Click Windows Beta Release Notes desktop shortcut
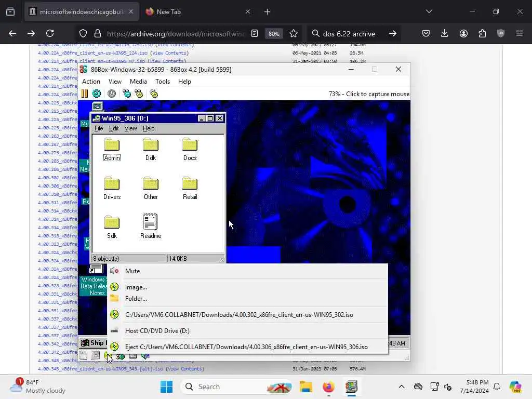 [94, 280]
